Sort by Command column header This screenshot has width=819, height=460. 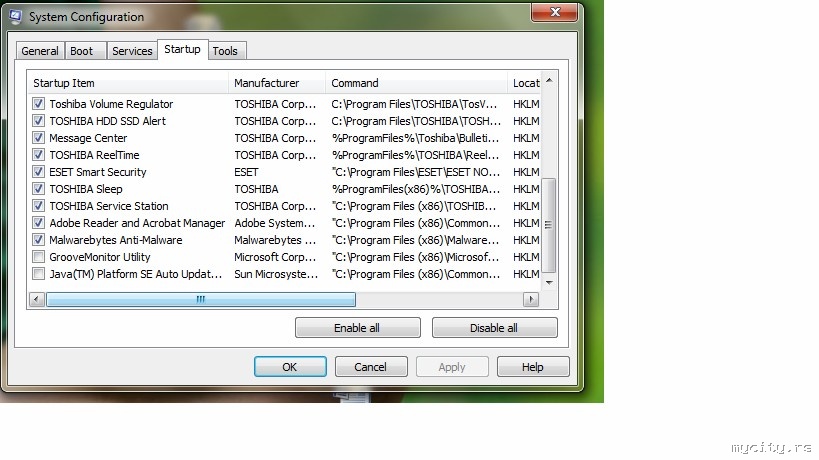(416, 83)
